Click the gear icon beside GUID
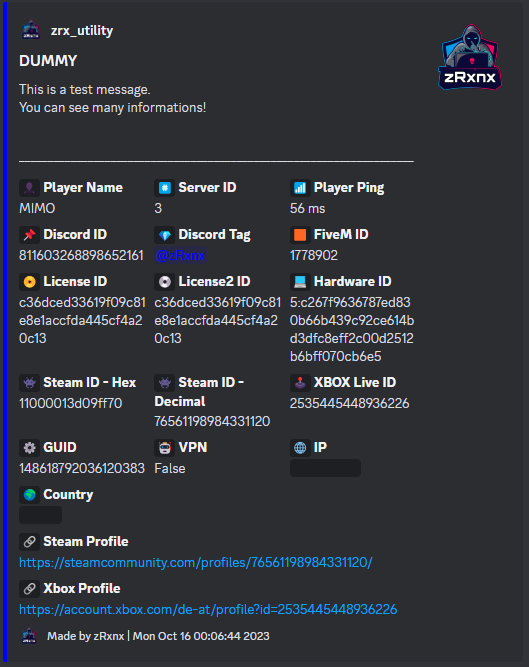The height and width of the screenshot is (667, 529). [x=29, y=448]
